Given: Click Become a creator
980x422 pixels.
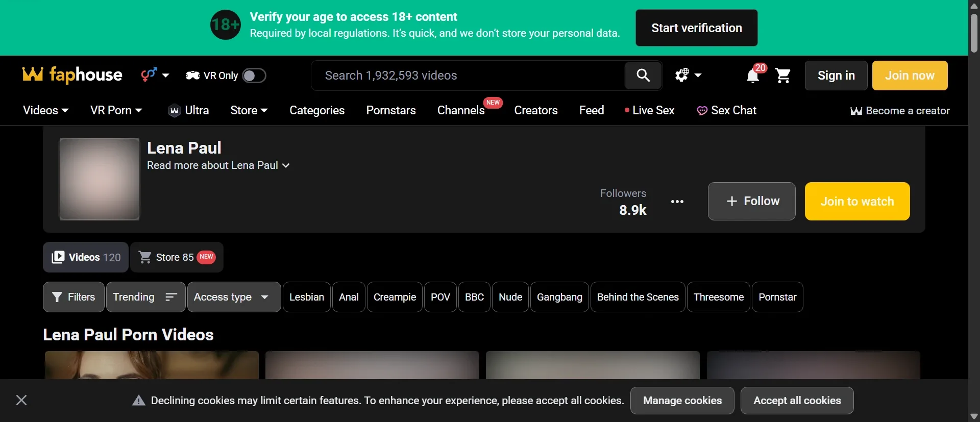Looking at the screenshot, I should [900, 111].
